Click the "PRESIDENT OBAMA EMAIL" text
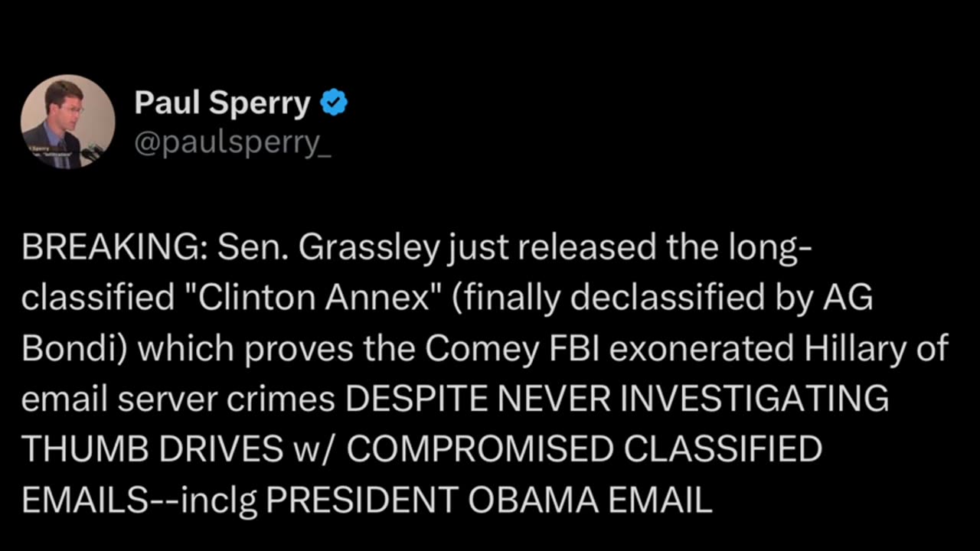 click(488, 500)
